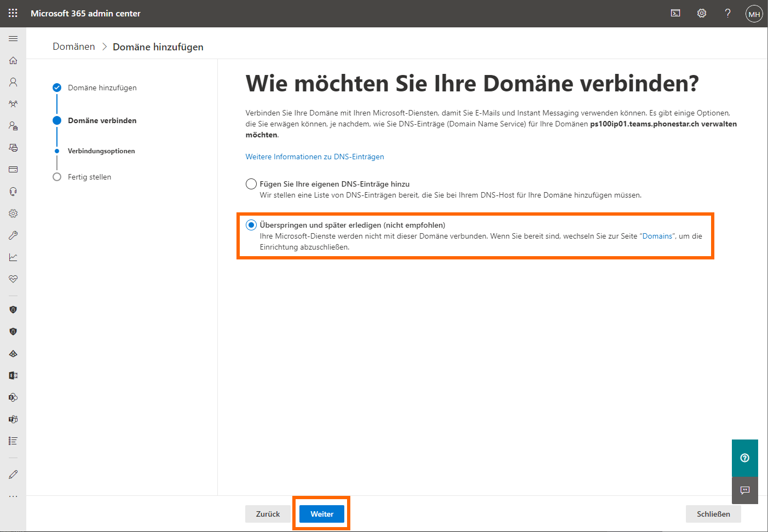Open 'Weitere Informationen zu DNS-Einträgen' link

(315, 157)
